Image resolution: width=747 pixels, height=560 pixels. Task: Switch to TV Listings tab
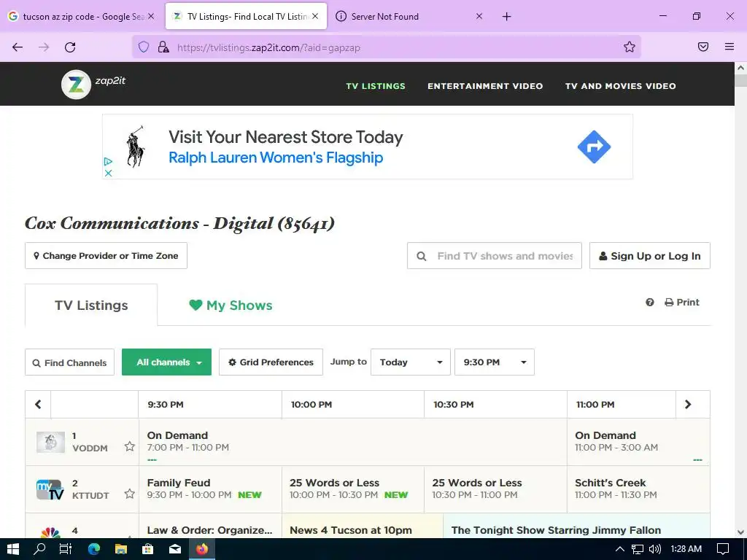pyautogui.click(x=91, y=306)
